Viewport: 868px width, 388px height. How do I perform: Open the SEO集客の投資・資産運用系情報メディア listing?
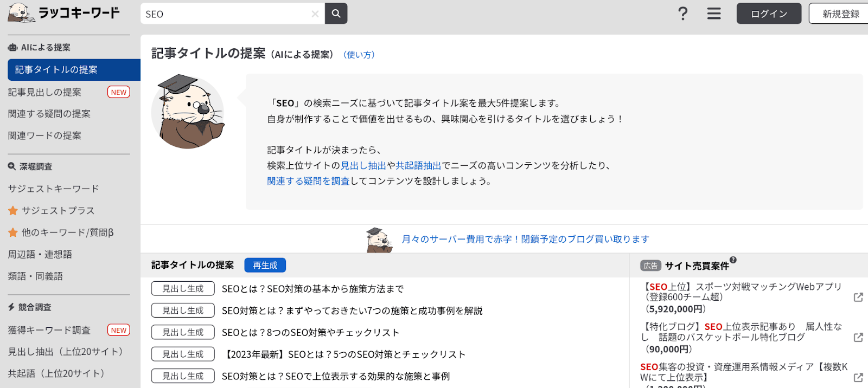click(744, 372)
